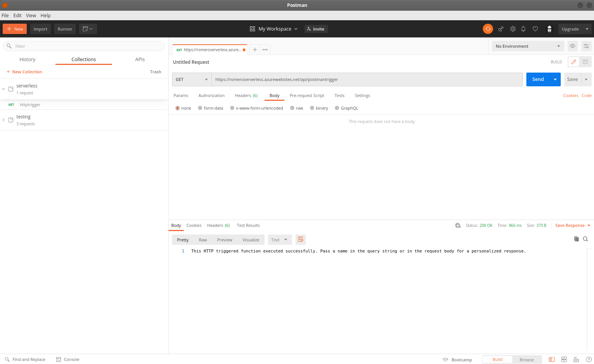Open the Text format dropdown
This screenshot has width=594, height=364.
(280, 240)
